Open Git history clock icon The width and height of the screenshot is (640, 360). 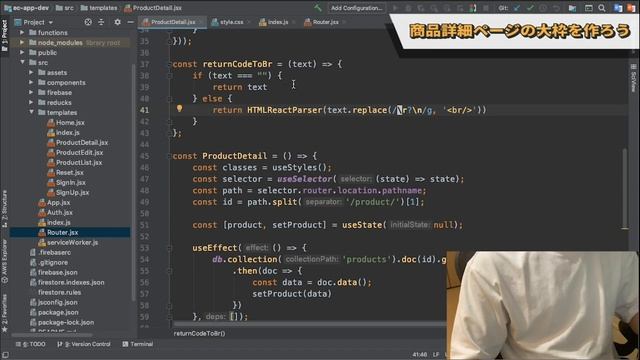543,8
